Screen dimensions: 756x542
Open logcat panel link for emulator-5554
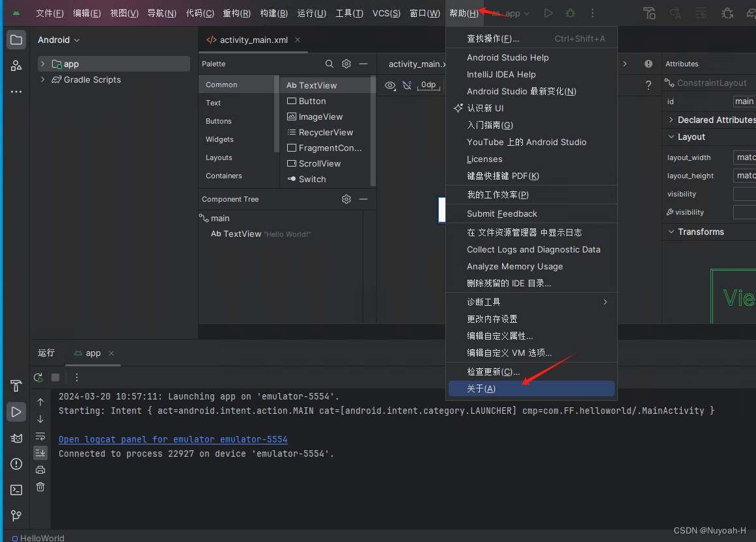(173, 439)
